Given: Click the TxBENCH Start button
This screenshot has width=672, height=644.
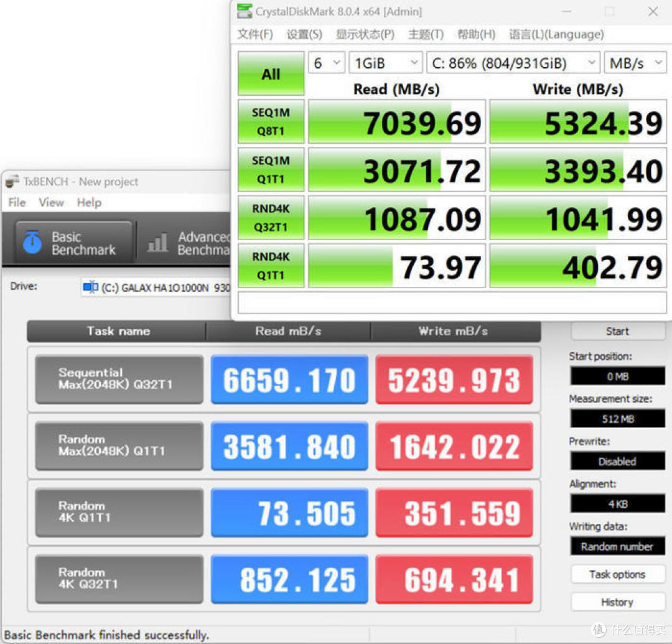Looking at the screenshot, I should point(618,331).
